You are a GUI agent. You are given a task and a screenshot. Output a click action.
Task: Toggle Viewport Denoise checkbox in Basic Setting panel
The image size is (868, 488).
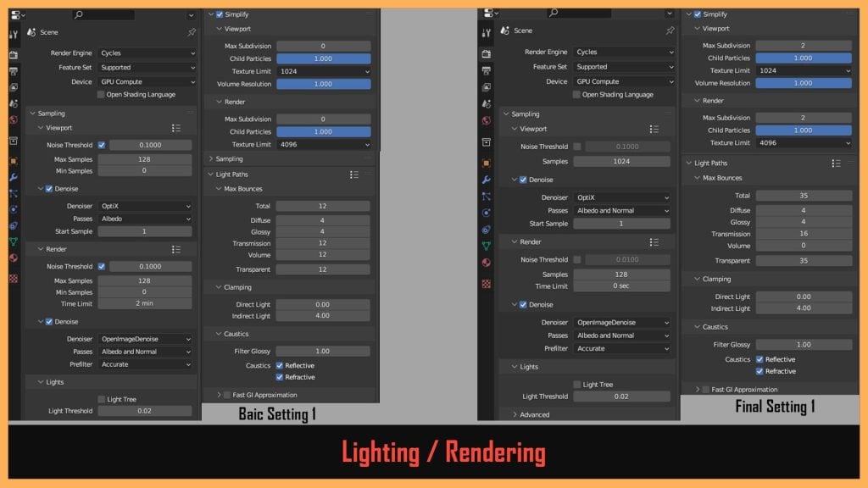49,189
